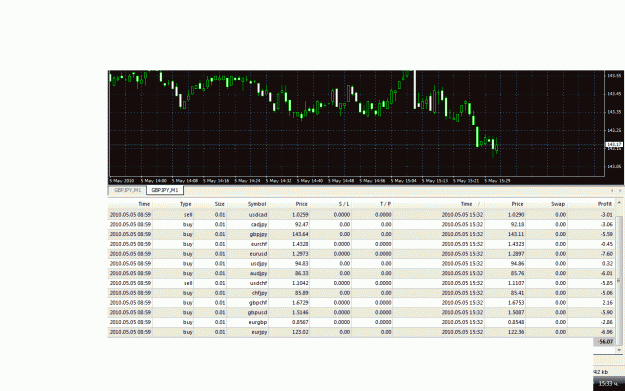Select the eurusd trade row
Screen dimensions: 625x391
[x=361, y=253]
